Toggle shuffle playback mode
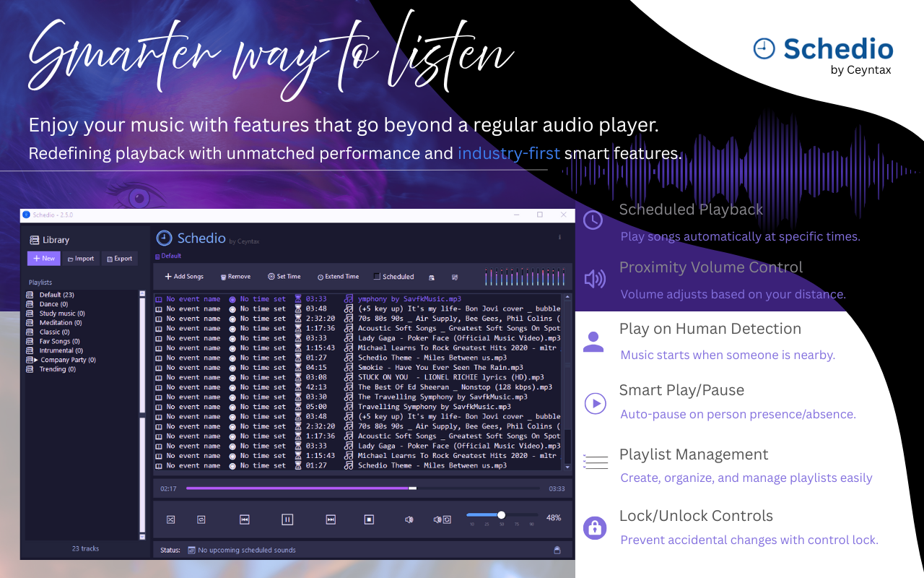 point(171,519)
